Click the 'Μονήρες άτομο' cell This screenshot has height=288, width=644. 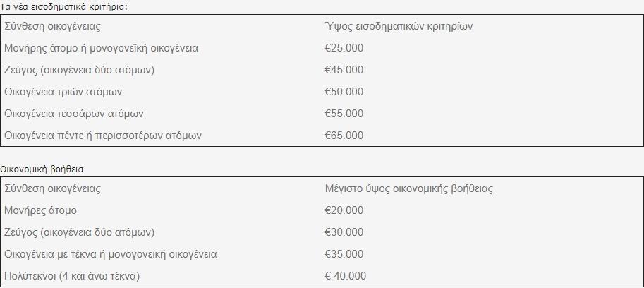coord(41,211)
